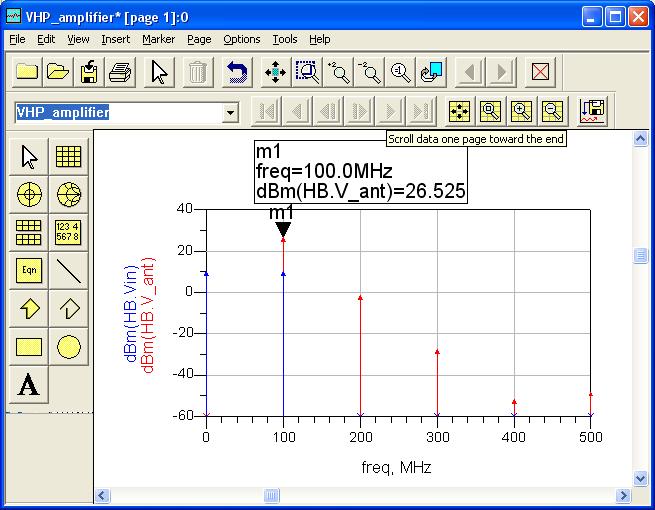655x510 pixels.
Task: Choose the Polar plot tool
Action: pyautogui.click(x=29, y=194)
